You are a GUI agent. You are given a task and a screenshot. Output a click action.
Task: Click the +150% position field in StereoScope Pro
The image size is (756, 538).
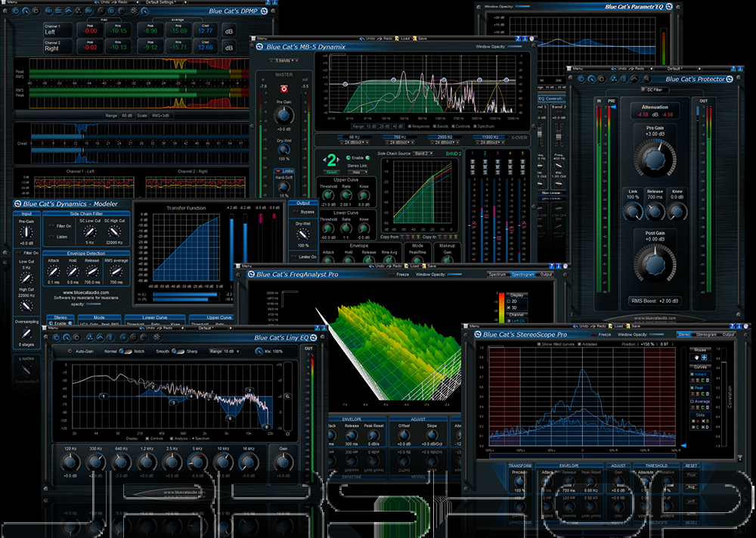click(646, 344)
